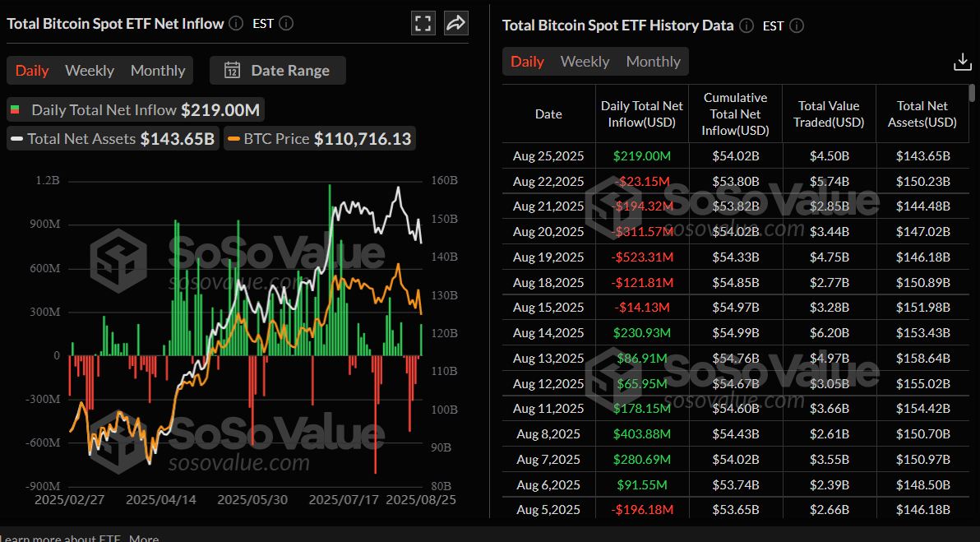Screen dimensions: 980x542
Task: Switch to Weekly view on the inflow chart
Action: pyautogui.click(x=90, y=70)
